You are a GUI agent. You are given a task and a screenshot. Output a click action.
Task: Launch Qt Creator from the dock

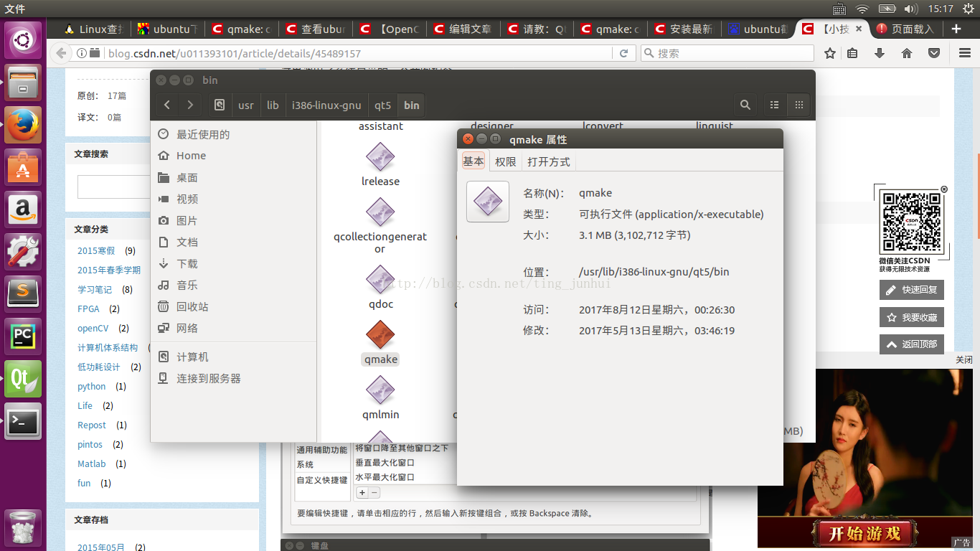coord(24,379)
